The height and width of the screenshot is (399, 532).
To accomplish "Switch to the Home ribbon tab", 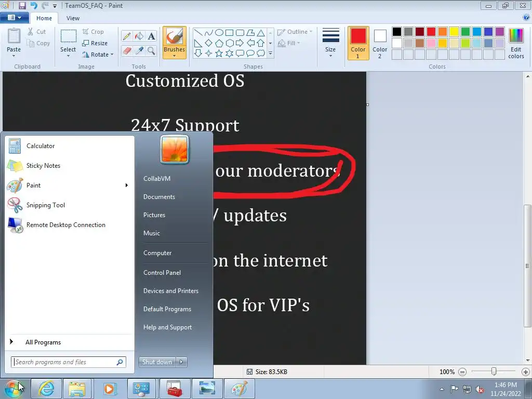I will click(44, 18).
